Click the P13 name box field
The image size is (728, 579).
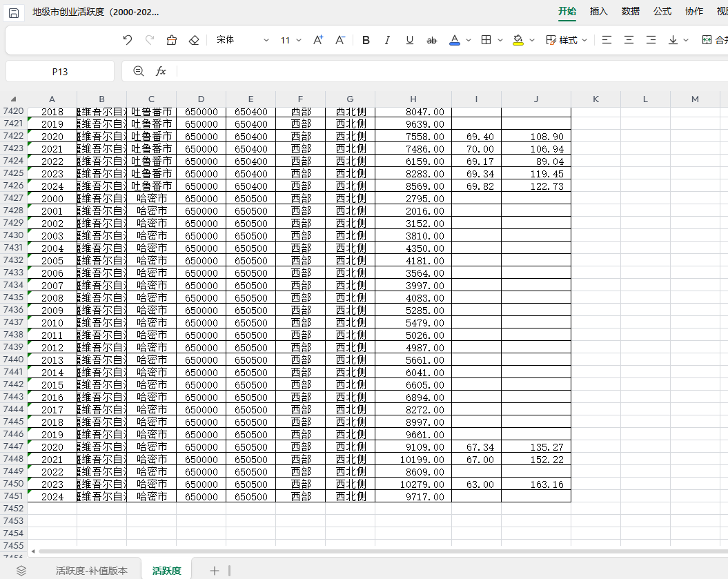pyautogui.click(x=60, y=71)
